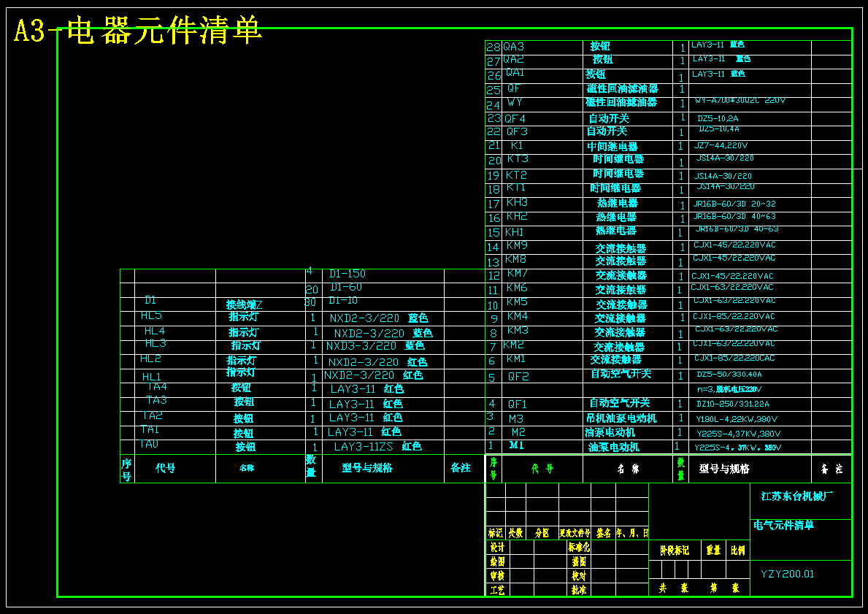The height and width of the screenshot is (614, 868).
Task: Click the "K1" relay code
Action: 516,145
